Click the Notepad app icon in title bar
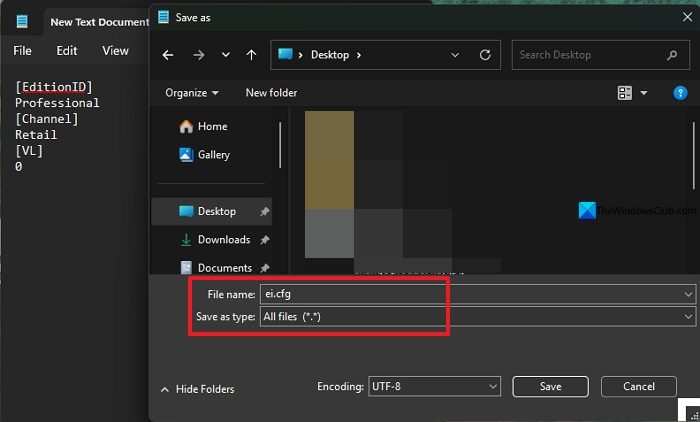The width and height of the screenshot is (700, 422). coord(22,21)
